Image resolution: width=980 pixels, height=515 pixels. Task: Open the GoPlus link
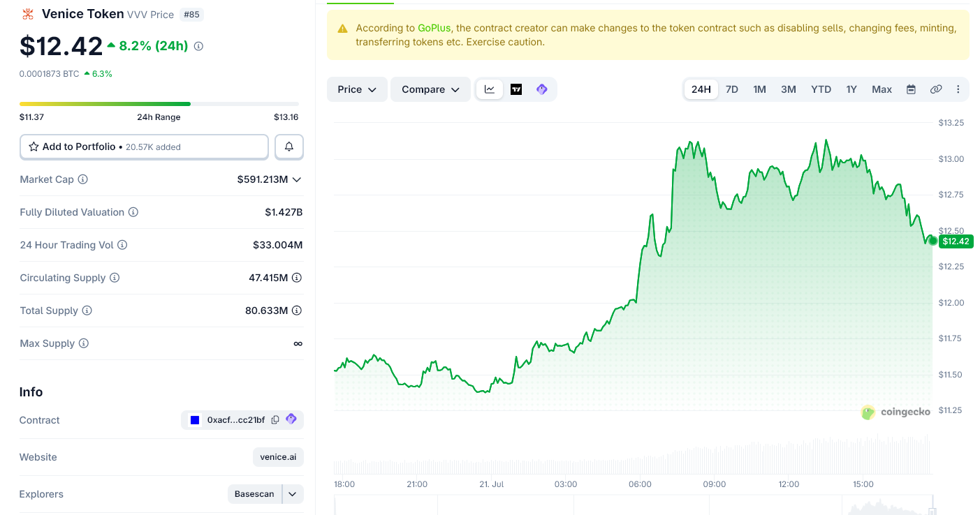point(435,28)
